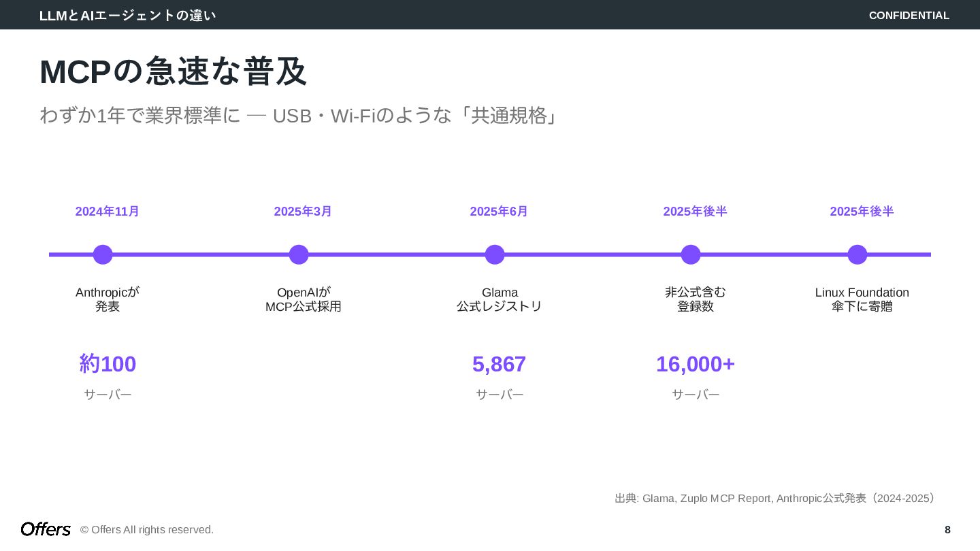Click サーバー label under 約100

108,395
